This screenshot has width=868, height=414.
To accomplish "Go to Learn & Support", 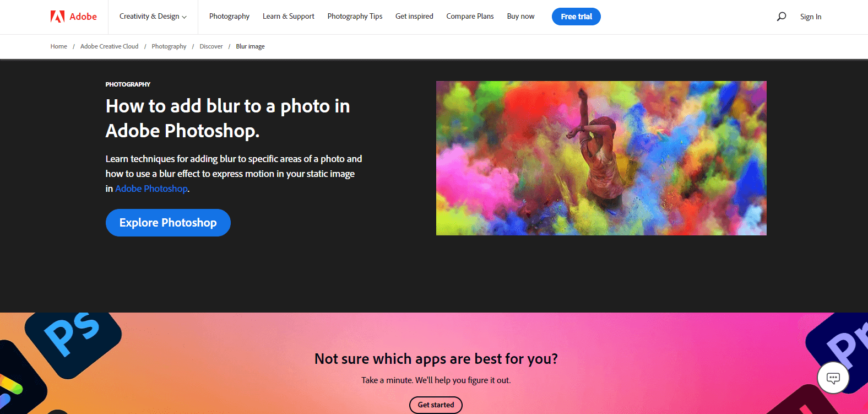I will pos(289,17).
